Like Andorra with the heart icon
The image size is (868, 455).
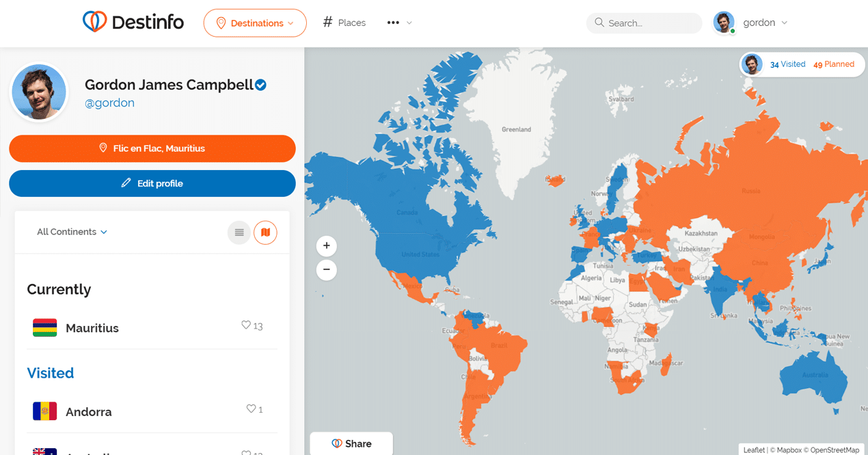(x=251, y=409)
